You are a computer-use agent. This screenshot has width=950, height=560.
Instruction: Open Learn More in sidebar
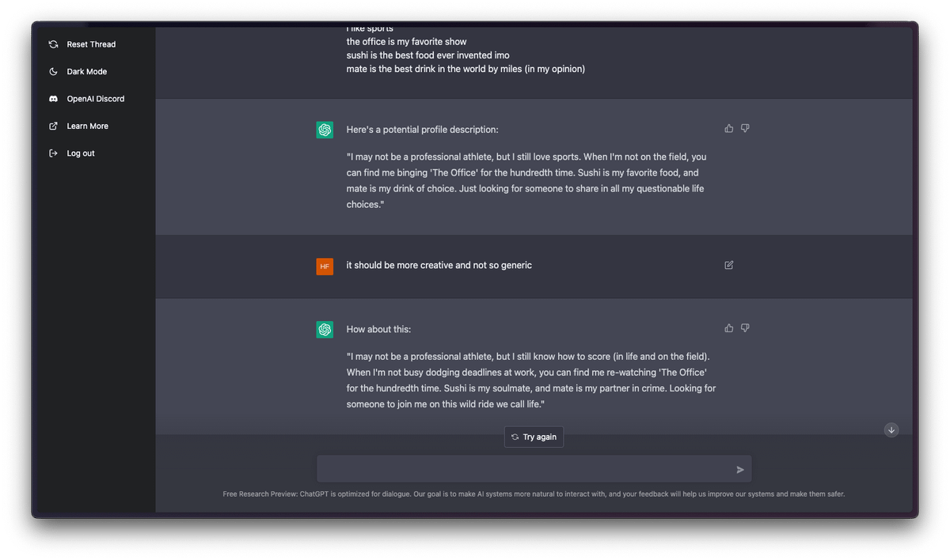pyautogui.click(x=87, y=127)
